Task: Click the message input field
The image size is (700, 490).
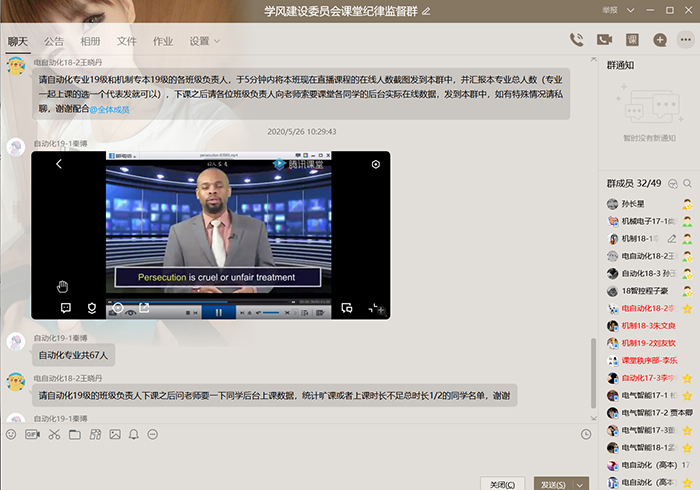Action: (x=299, y=458)
